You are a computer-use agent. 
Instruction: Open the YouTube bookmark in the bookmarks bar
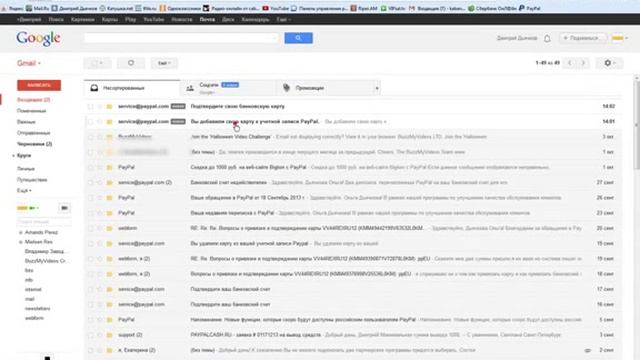coord(276,8)
